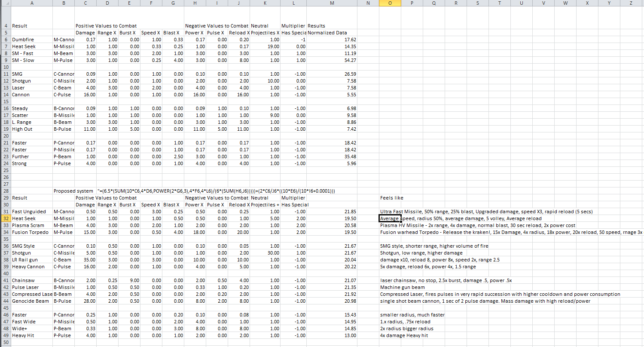Click the row 28 header number
The height and width of the screenshot is (347, 644).
[5, 191]
